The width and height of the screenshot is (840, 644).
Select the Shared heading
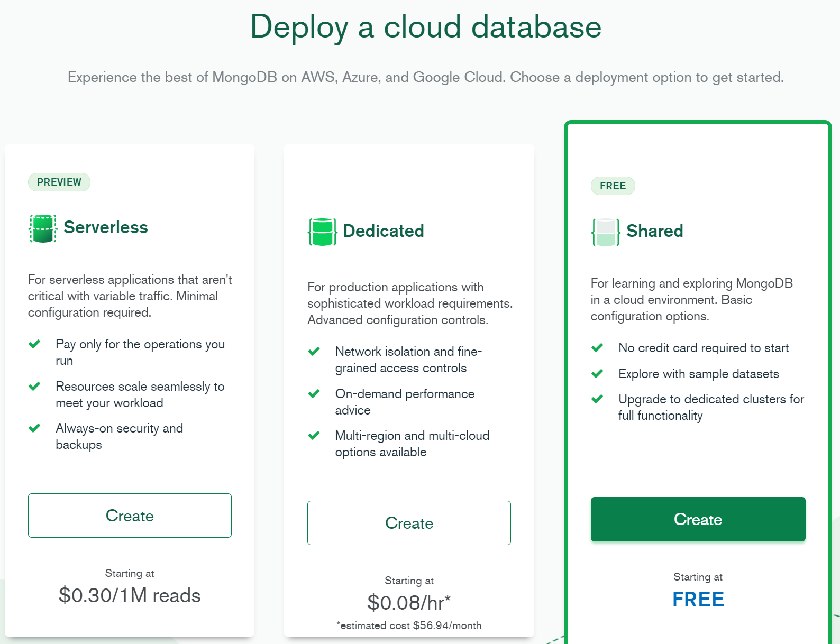(655, 231)
